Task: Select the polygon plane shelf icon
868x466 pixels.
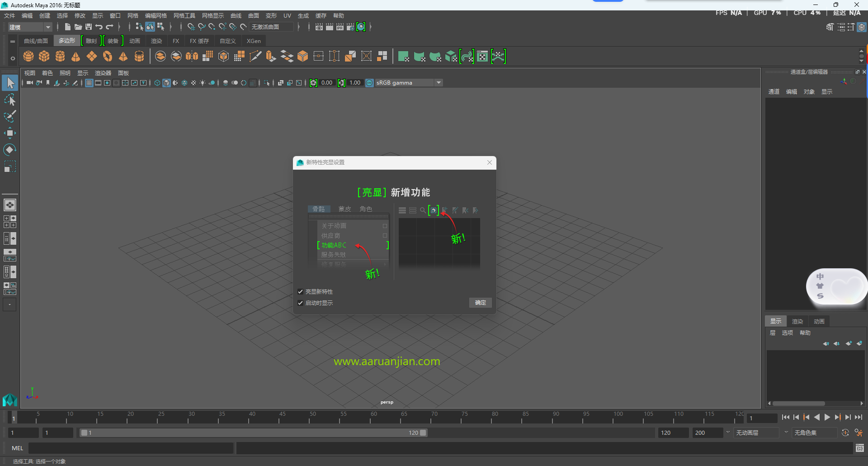Action: pos(91,56)
